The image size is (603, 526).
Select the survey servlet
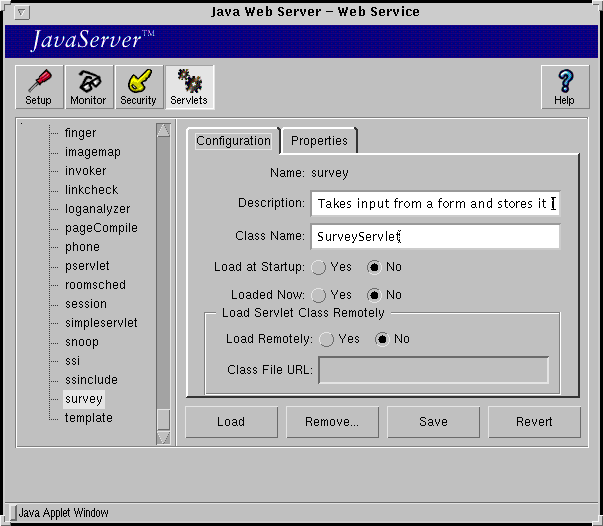click(83, 399)
